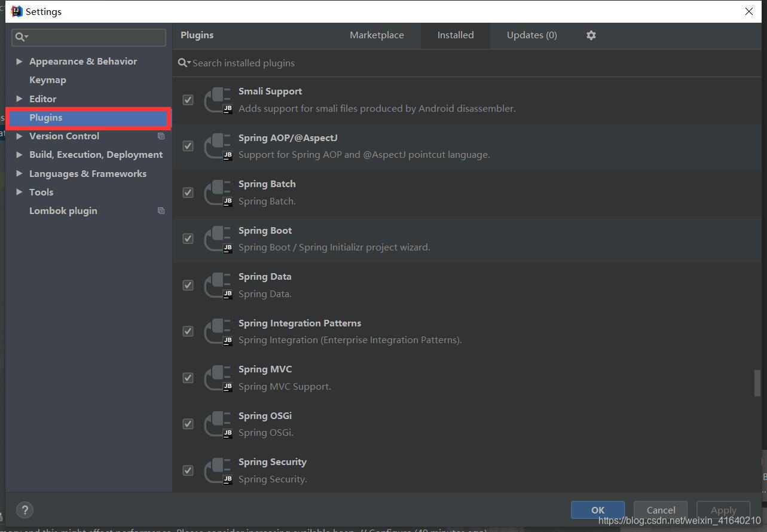Uncheck the Spring Data plugin

click(x=188, y=285)
